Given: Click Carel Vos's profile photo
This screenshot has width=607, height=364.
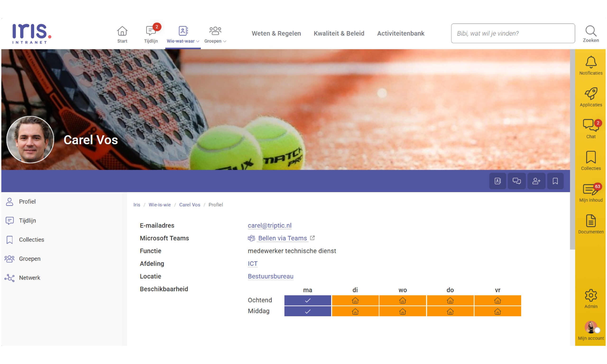Looking at the screenshot, I should (30, 140).
